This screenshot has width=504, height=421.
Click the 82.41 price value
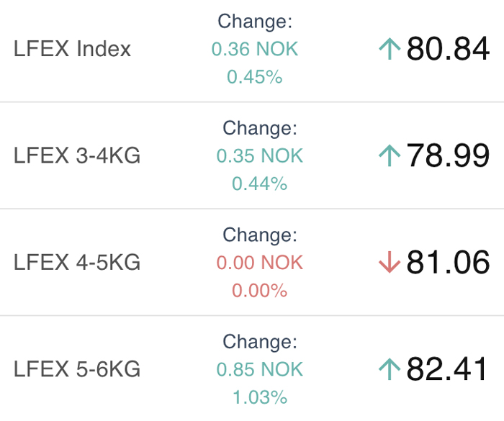pos(447,369)
